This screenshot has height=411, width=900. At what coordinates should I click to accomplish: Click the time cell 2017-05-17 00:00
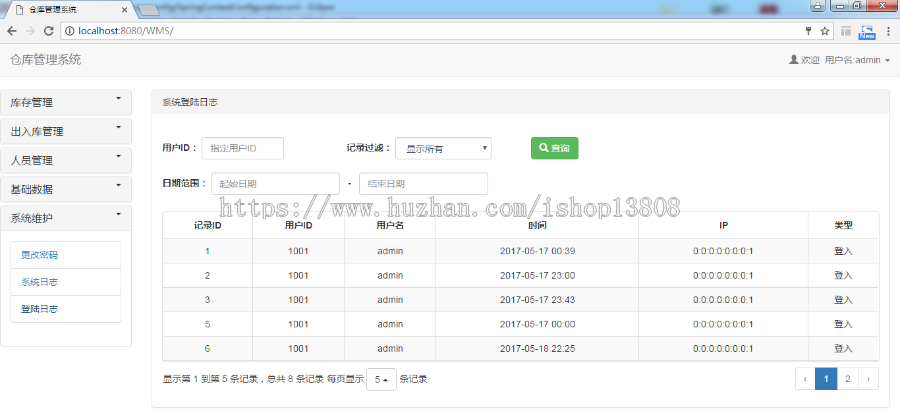coord(537,324)
